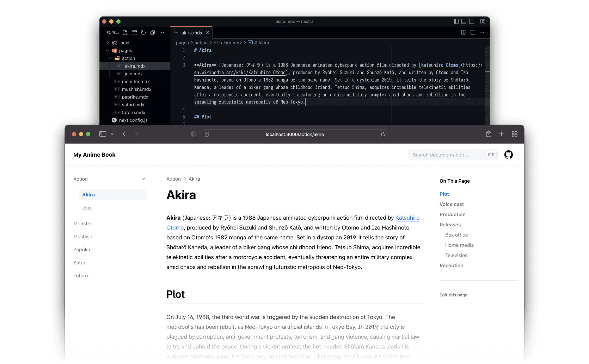Open the editor More Actions ellipsis menu
This screenshot has height=364, width=589.
(482, 32)
